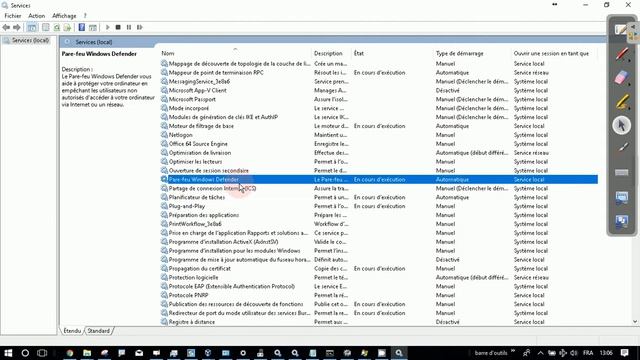640x360 pixels.
Task: Select the arrow pointer tool in the annotation bar
Action: 622,125
